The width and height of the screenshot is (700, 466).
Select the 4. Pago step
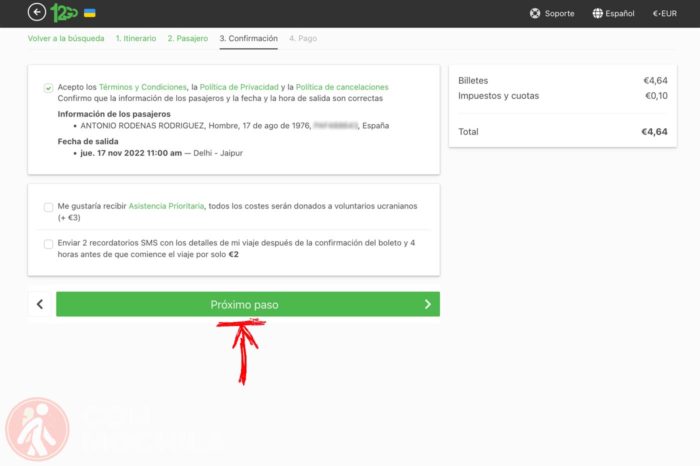[303, 38]
